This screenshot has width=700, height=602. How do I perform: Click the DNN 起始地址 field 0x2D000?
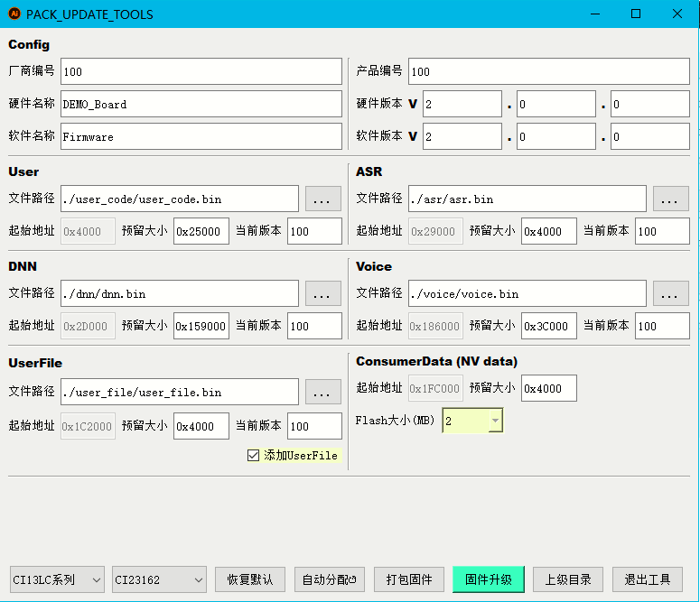(88, 326)
